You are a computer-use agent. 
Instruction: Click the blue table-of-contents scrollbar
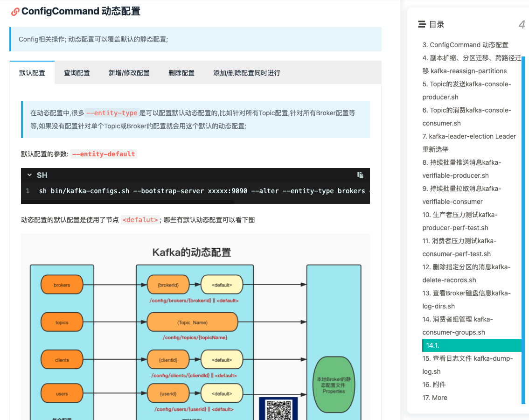(523, 230)
